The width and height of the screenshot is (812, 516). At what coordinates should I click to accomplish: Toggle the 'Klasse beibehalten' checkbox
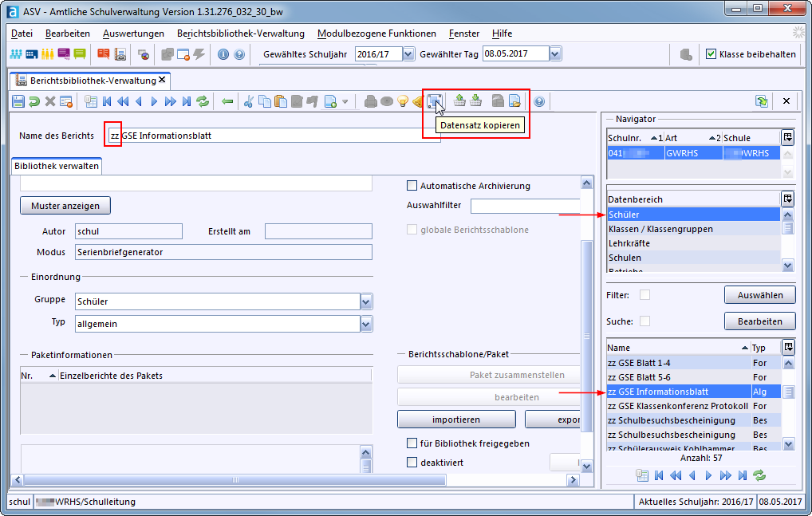click(711, 54)
